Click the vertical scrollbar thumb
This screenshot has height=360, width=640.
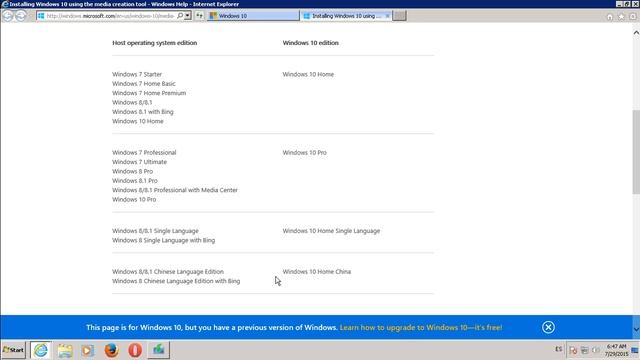point(636,152)
